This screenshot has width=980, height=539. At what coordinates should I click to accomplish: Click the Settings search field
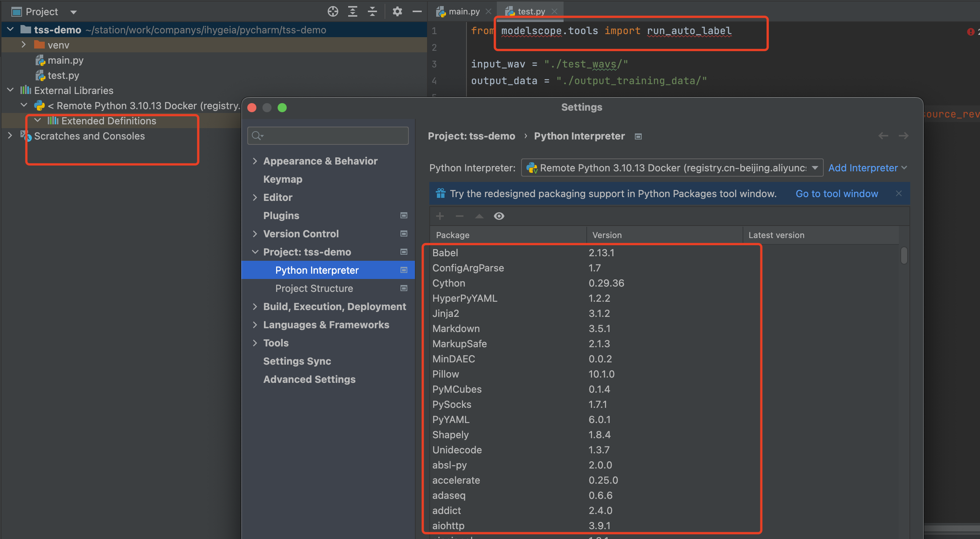point(328,136)
